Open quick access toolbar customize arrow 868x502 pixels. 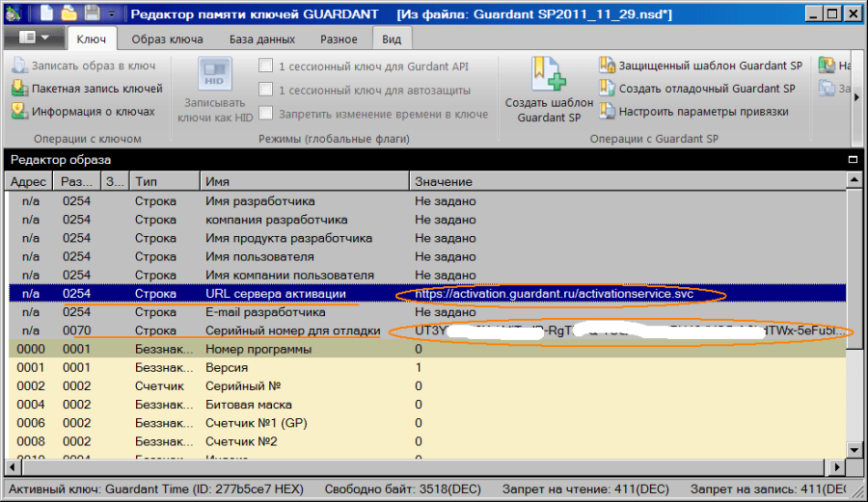click(113, 14)
